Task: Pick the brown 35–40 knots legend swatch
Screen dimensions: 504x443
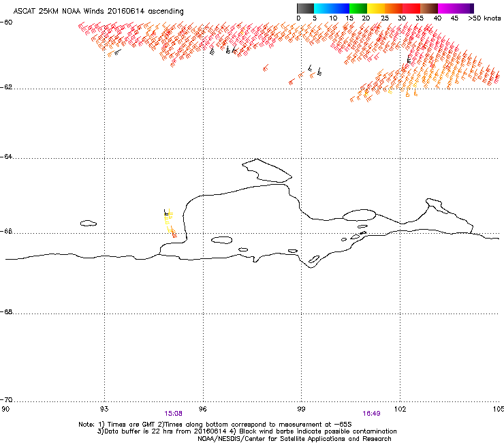Action: tap(429, 8)
